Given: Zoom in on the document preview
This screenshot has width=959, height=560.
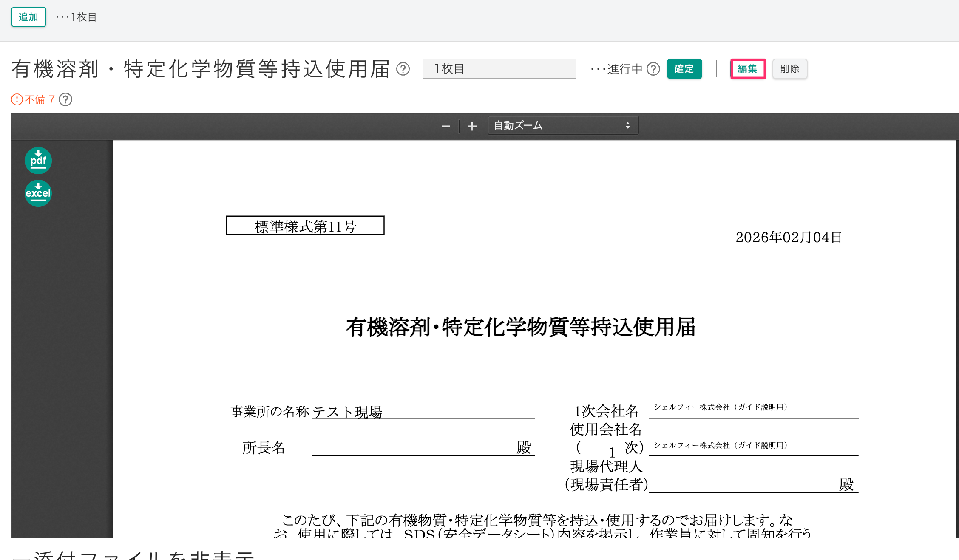Looking at the screenshot, I should [x=472, y=126].
